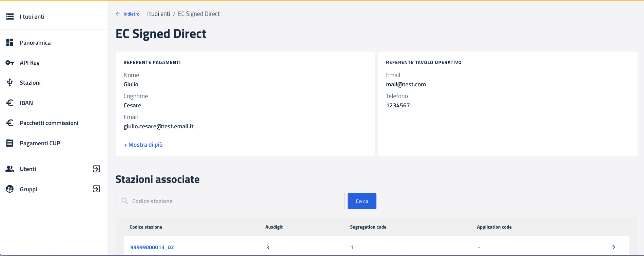This screenshot has height=256, width=644.
Task: Click the Stazioni USB icon
Action: [x=10, y=83]
